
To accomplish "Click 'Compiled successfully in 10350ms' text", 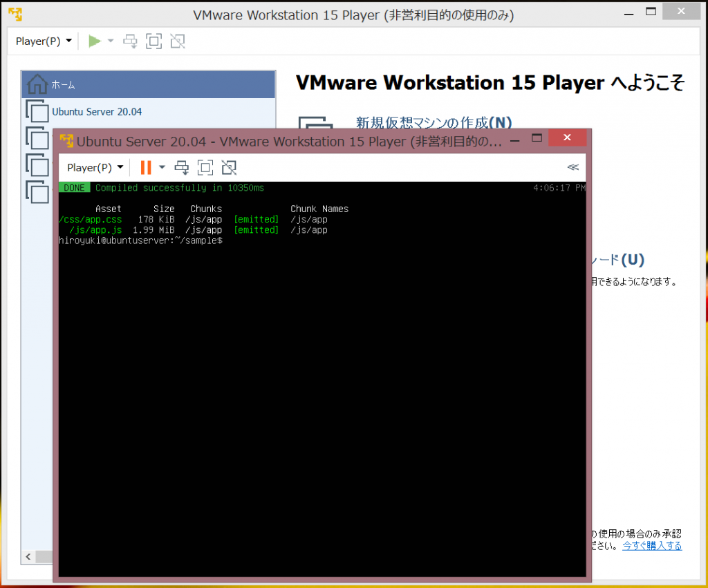I will (x=180, y=188).
